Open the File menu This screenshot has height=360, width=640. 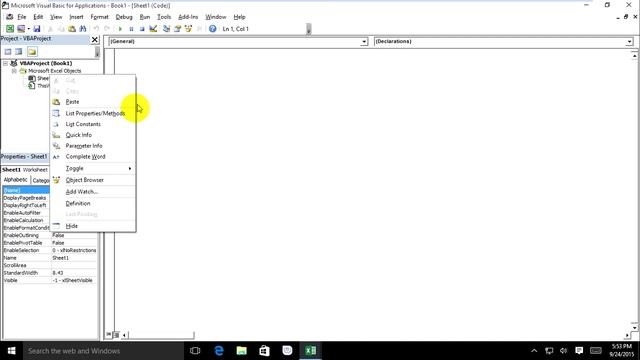pos(22,17)
